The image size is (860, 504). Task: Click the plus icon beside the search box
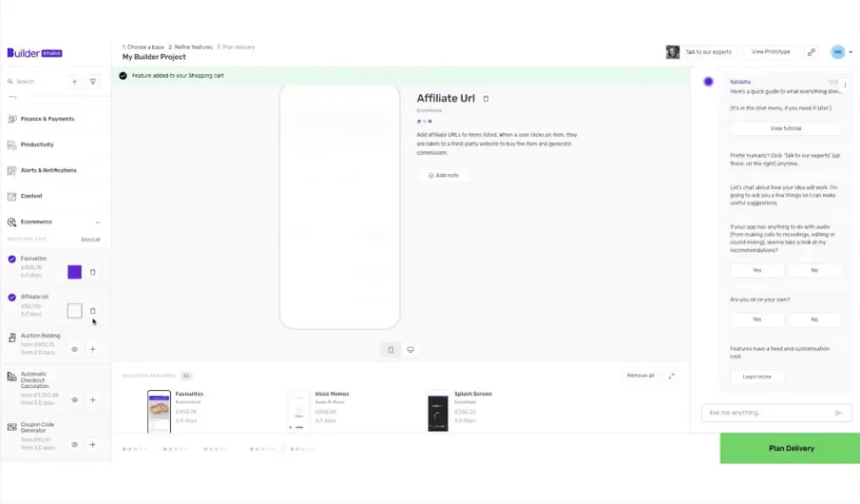coord(74,81)
